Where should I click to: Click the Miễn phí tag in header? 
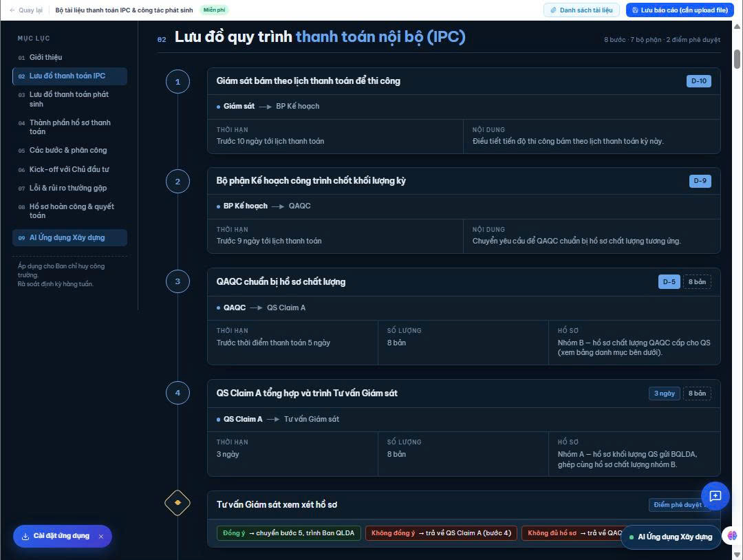click(214, 10)
